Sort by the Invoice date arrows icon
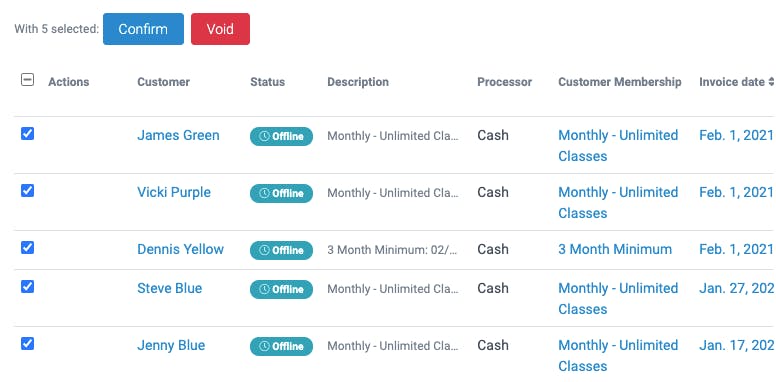776x382 pixels. [771, 82]
